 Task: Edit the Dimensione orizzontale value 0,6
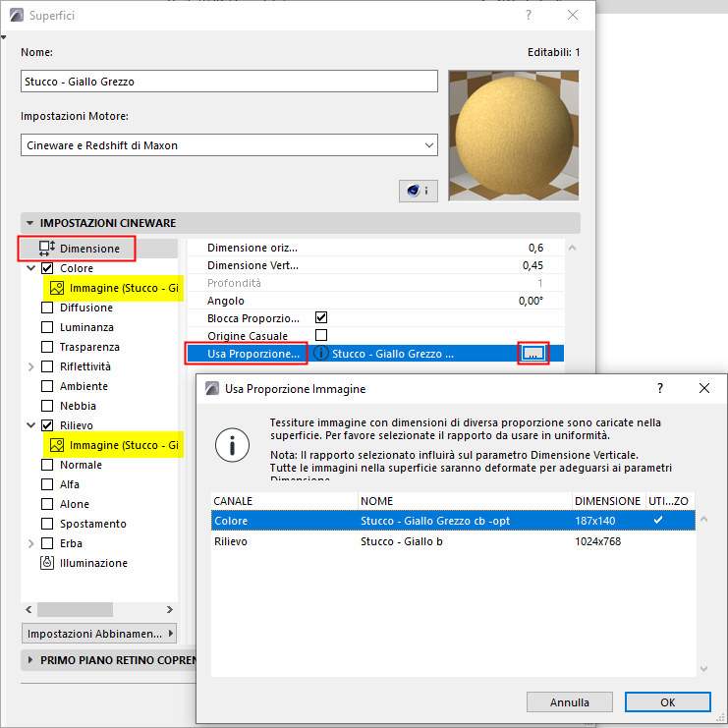pyautogui.click(x=535, y=248)
